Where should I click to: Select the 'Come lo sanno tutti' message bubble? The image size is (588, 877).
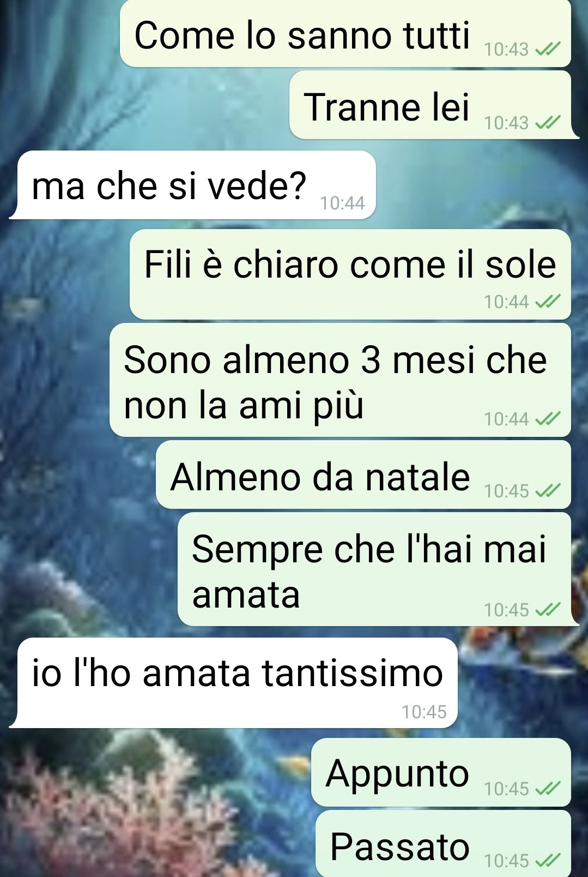click(x=345, y=33)
